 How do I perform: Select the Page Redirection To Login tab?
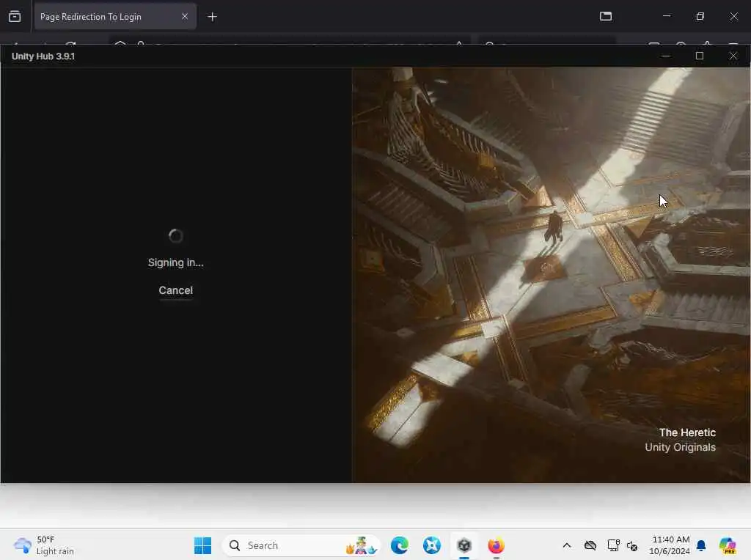(x=115, y=17)
